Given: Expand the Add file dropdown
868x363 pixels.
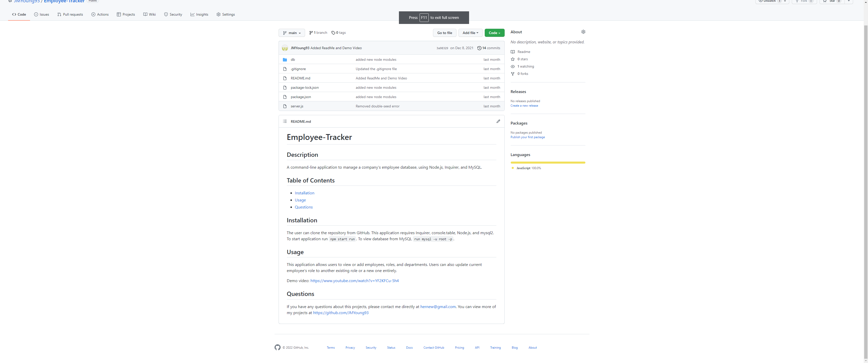Looking at the screenshot, I should point(470,33).
